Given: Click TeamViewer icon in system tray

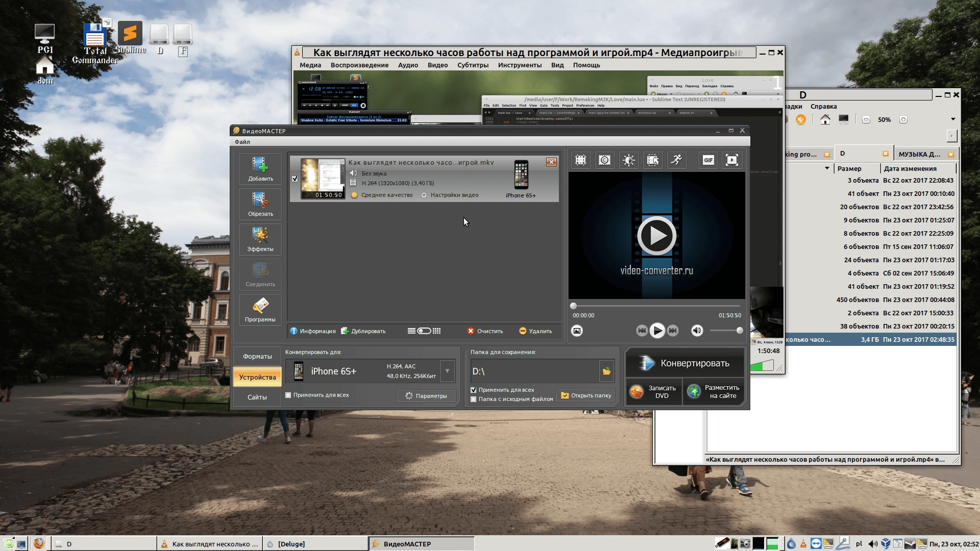Looking at the screenshot, I should point(816,544).
